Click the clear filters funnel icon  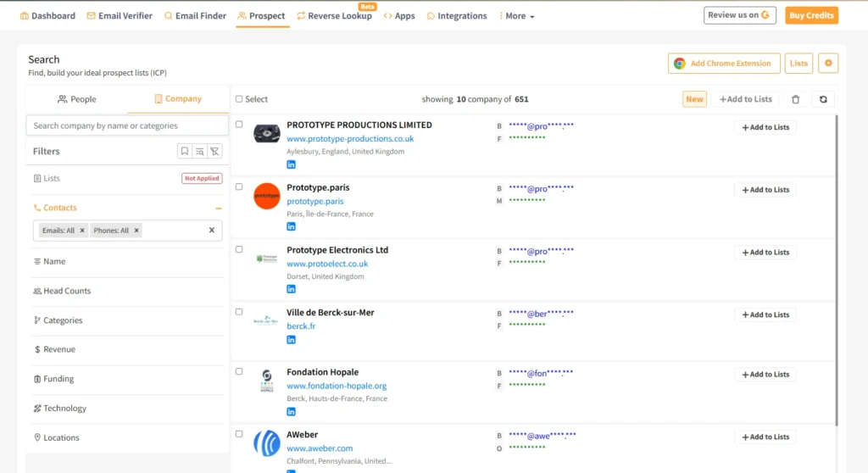click(x=214, y=151)
